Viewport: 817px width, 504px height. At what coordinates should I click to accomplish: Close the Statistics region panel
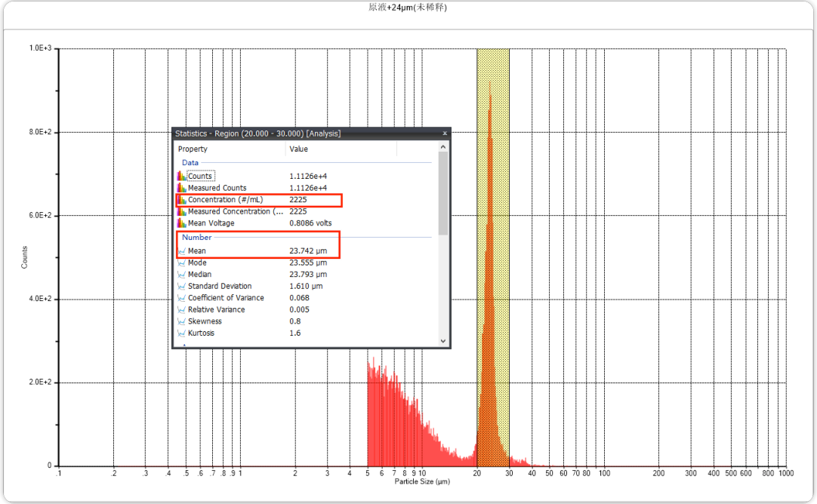click(x=445, y=134)
